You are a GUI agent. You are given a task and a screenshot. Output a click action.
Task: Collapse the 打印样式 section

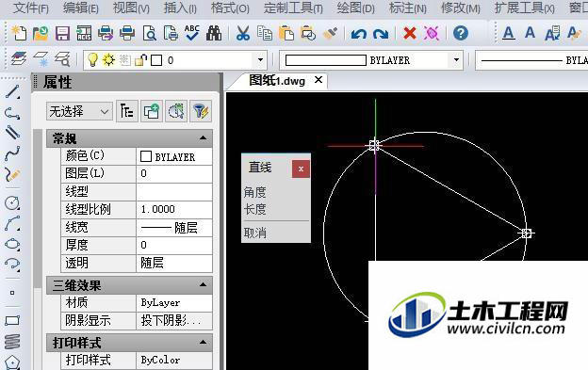click(204, 343)
